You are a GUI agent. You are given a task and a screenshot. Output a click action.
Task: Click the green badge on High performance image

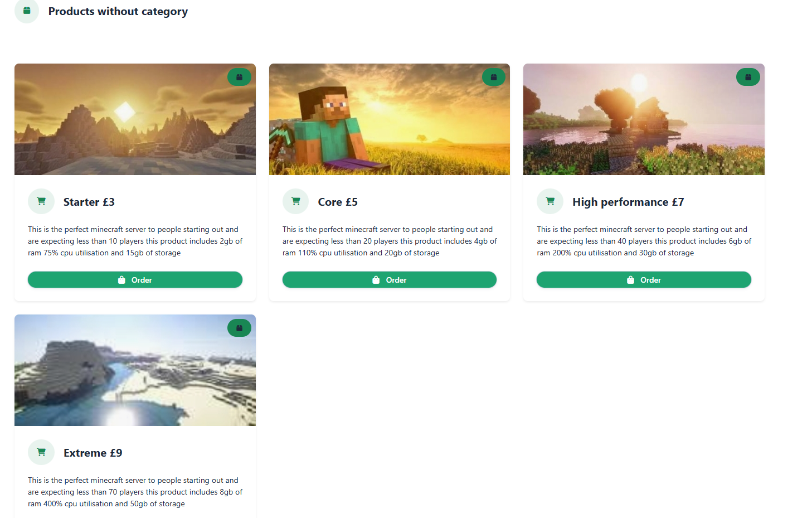tap(748, 77)
